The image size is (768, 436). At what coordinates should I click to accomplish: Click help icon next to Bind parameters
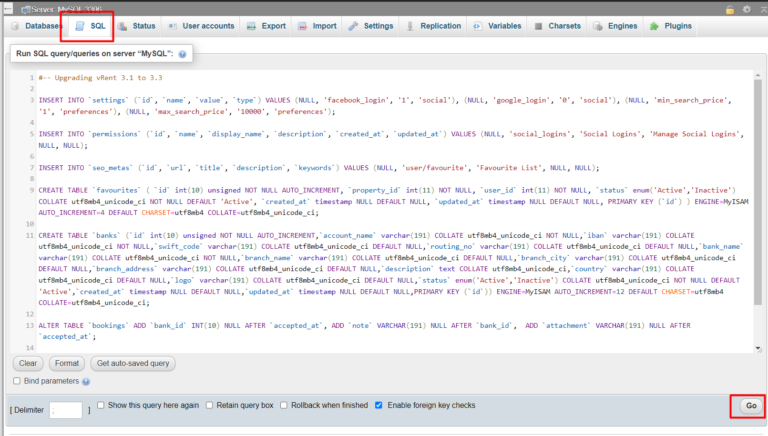[86, 381]
